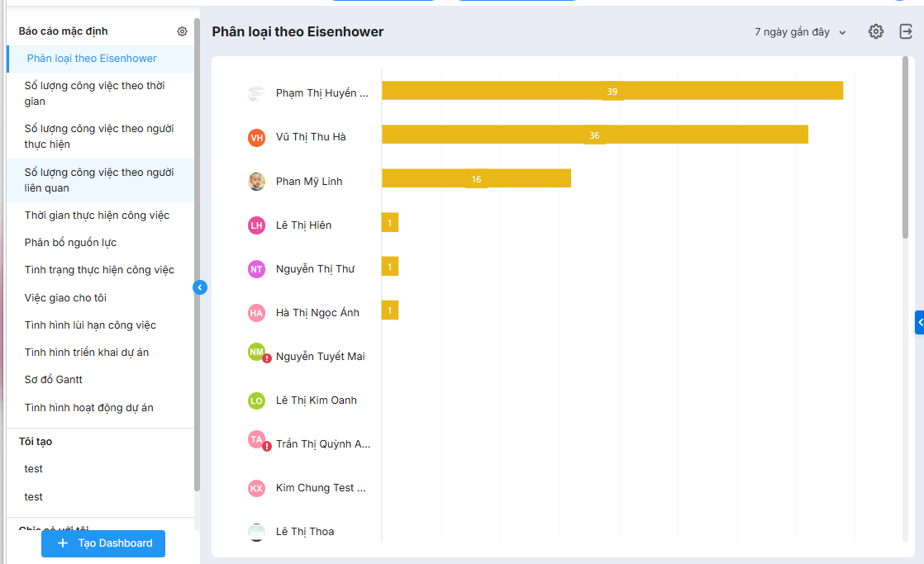The width and height of the screenshot is (924, 564).
Task: Expand the right side panel arrow
Action: (x=919, y=322)
